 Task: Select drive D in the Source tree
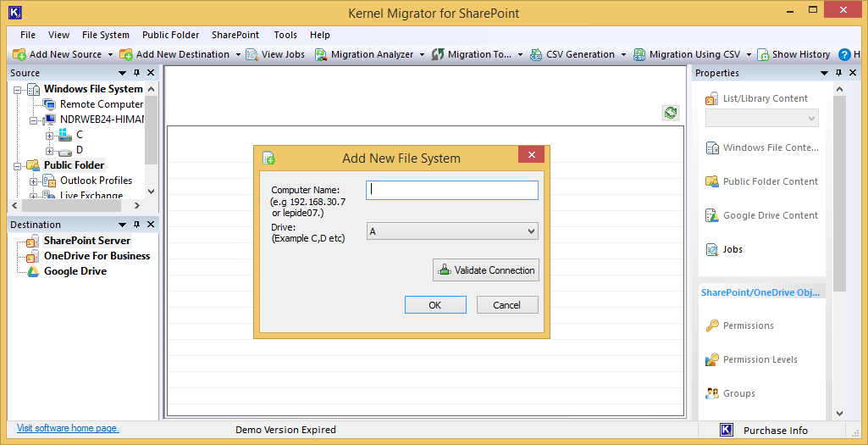tap(80, 150)
